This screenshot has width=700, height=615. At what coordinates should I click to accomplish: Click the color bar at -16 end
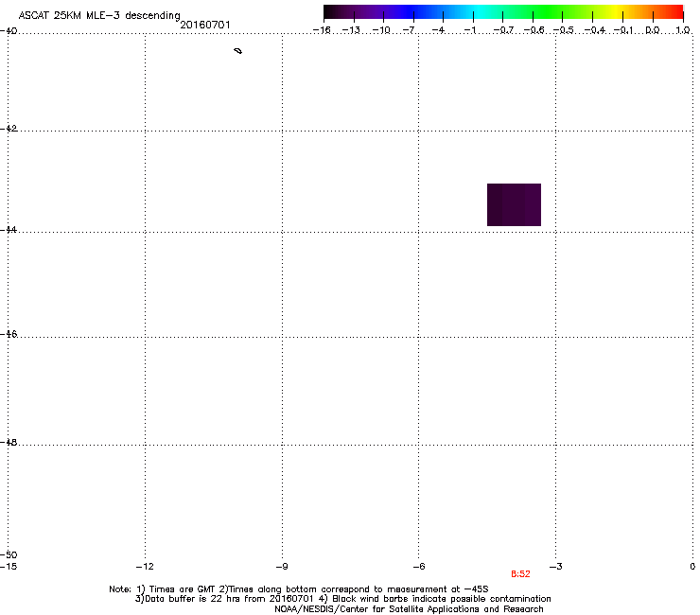click(x=326, y=11)
